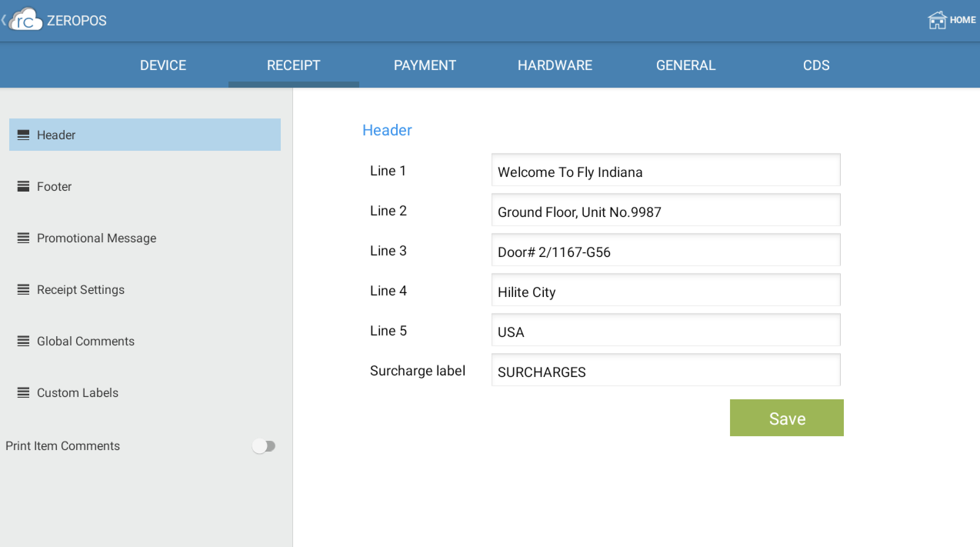Select Footer in the sidebar
The height and width of the screenshot is (547, 980).
(145, 187)
